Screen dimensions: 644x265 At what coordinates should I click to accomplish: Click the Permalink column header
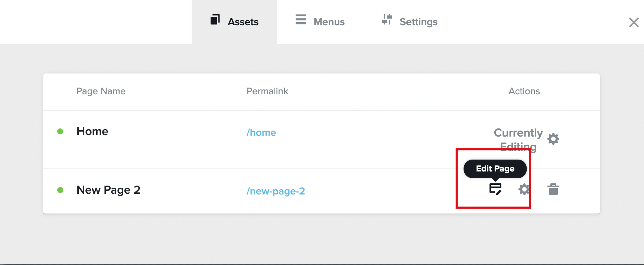point(267,91)
